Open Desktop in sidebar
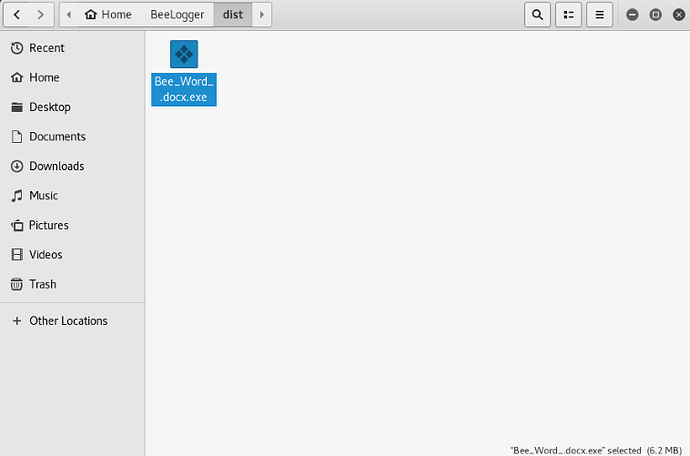690x456 pixels. 49,107
